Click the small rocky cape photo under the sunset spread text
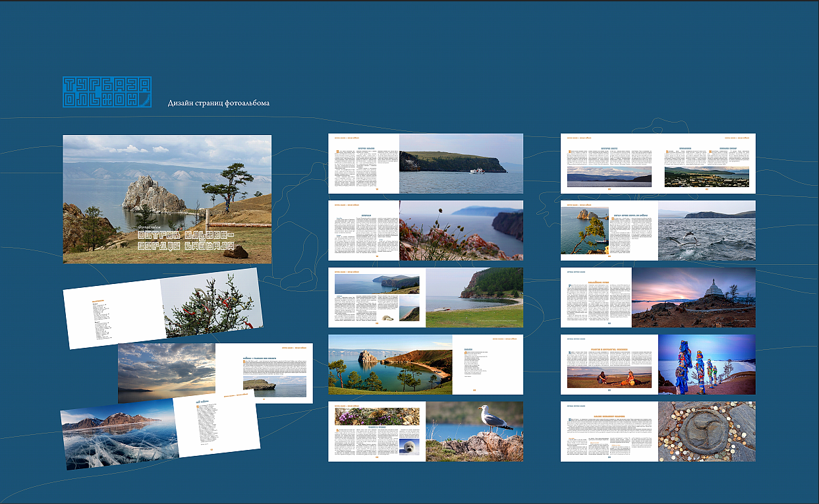The height and width of the screenshot is (504, 819). tap(275, 387)
